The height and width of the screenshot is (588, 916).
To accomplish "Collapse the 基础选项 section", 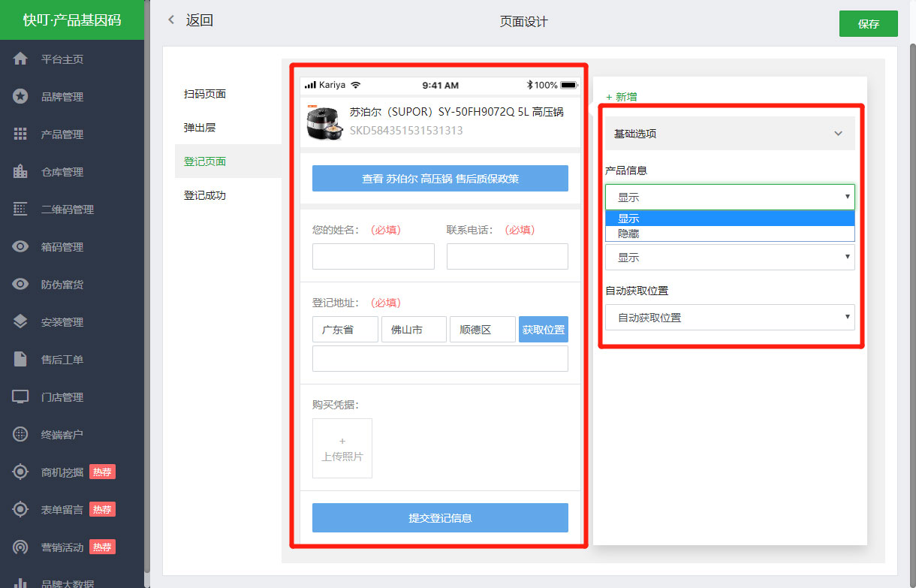I will (x=730, y=134).
